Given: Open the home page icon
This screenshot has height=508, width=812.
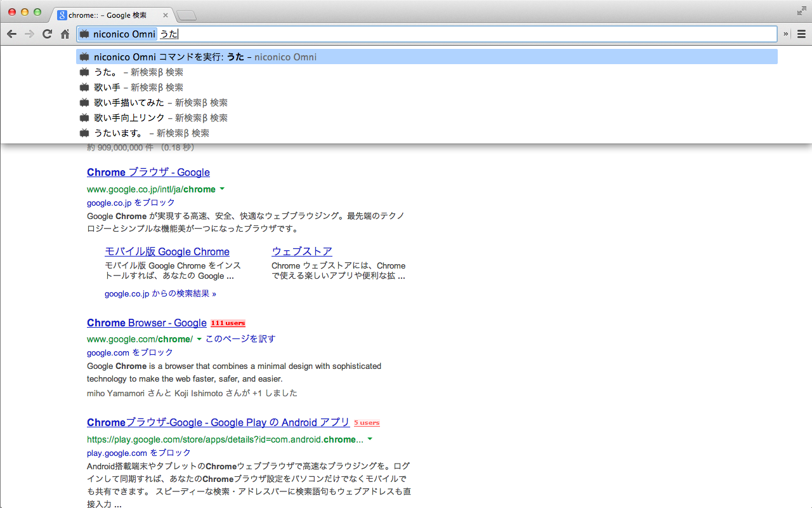Looking at the screenshot, I should pos(65,34).
